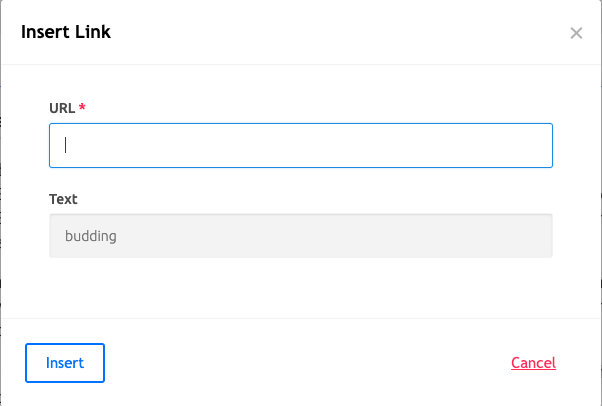Select the disabled 'budding' text box
The width and height of the screenshot is (602, 406).
300,236
